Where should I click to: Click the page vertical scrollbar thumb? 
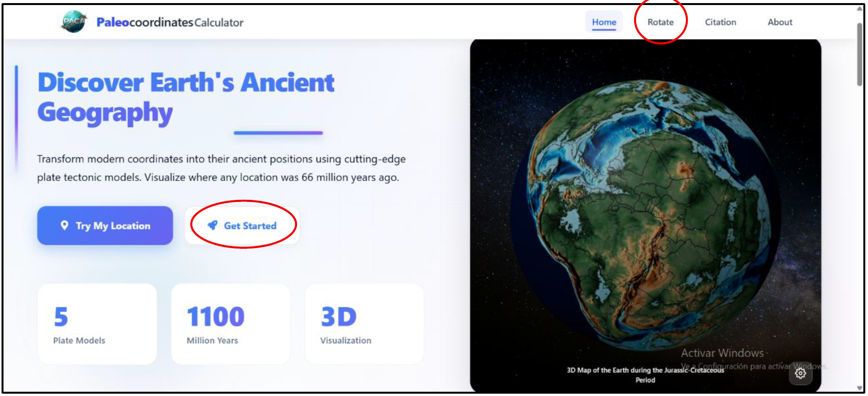pyautogui.click(x=859, y=54)
